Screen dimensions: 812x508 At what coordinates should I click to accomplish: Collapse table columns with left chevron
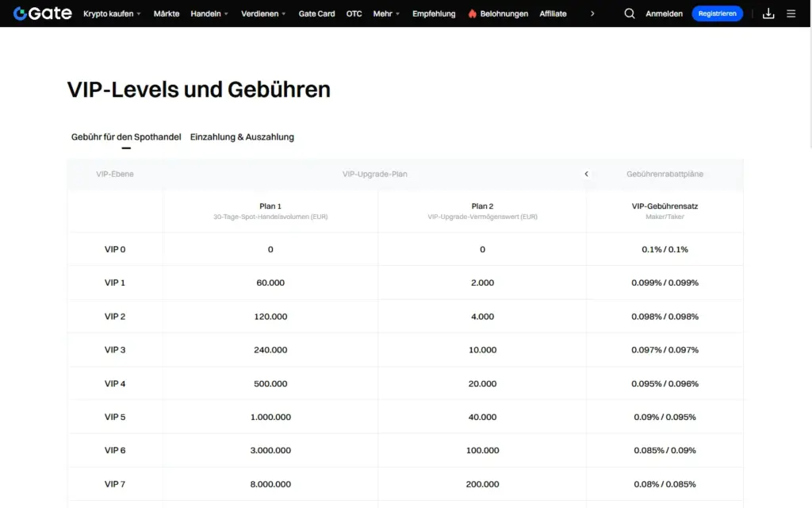586,174
